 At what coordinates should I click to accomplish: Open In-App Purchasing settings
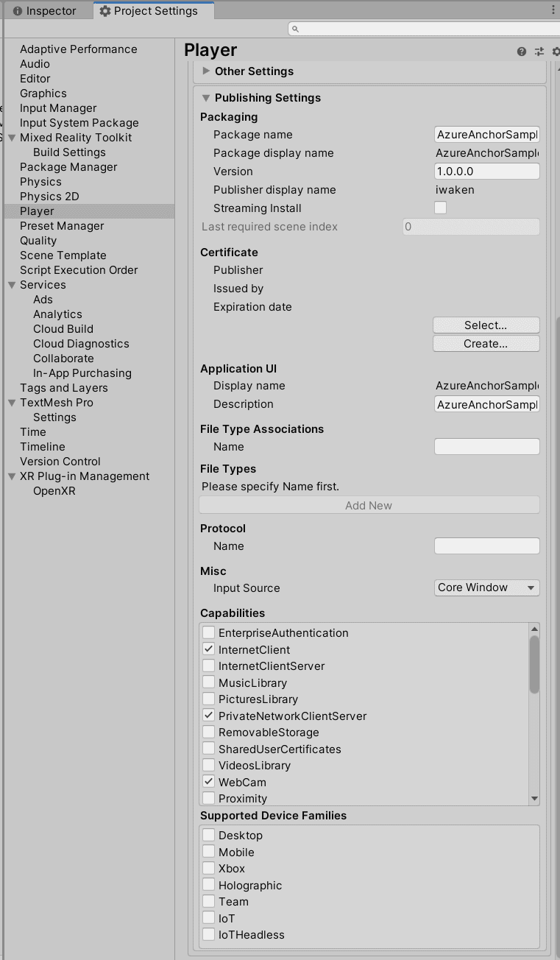click(82, 373)
